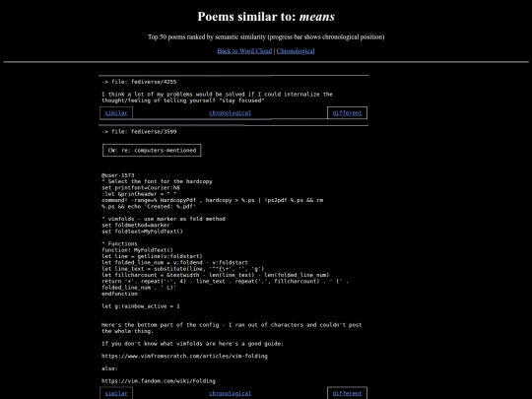The height and width of the screenshot is (399, 532).
Task: Click the page heading 'Poems similar to: means'
Action: coord(266,17)
